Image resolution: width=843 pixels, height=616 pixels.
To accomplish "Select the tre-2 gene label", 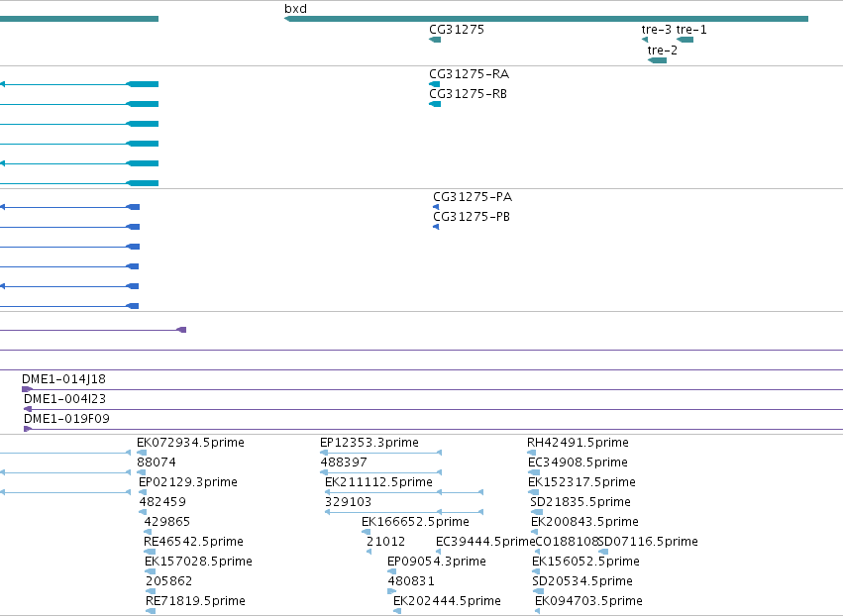I will coord(663,51).
